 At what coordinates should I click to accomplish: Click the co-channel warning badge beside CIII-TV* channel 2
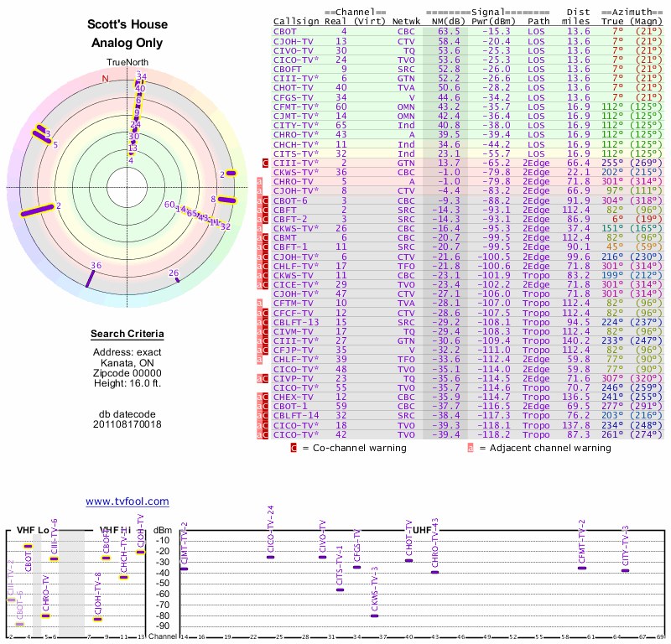click(265, 163)
